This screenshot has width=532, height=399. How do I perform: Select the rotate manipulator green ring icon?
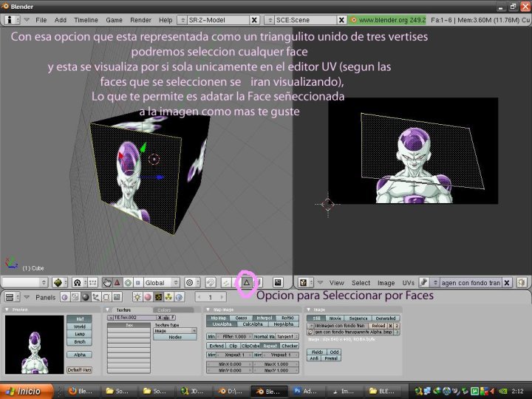click(128, 282)
